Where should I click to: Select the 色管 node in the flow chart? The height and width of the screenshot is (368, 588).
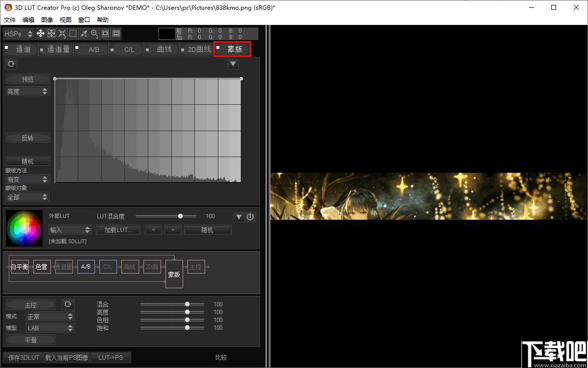coord(42,267)
